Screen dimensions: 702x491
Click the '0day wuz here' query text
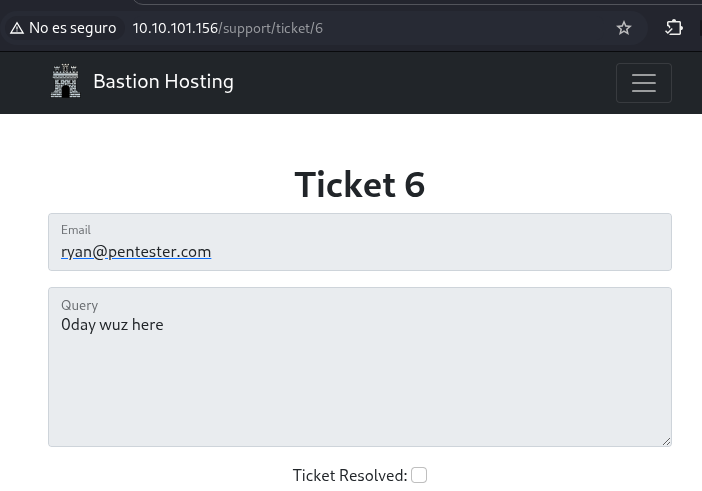pyautogui.click(x=112, y=324)
